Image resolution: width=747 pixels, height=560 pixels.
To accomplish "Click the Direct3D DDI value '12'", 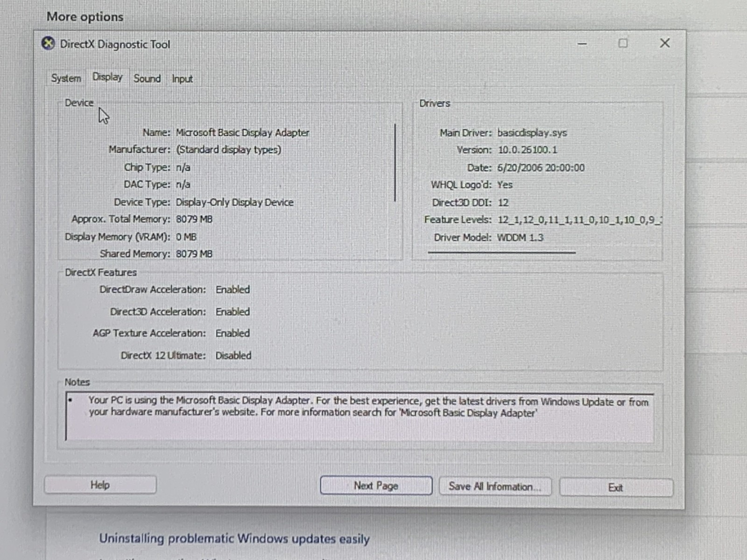I will click(x=503, y=203).
